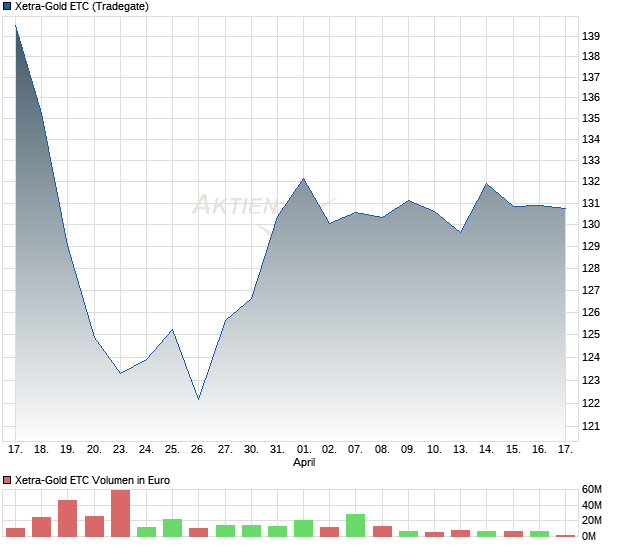Click the red Volumen legend square

[7, 480]
